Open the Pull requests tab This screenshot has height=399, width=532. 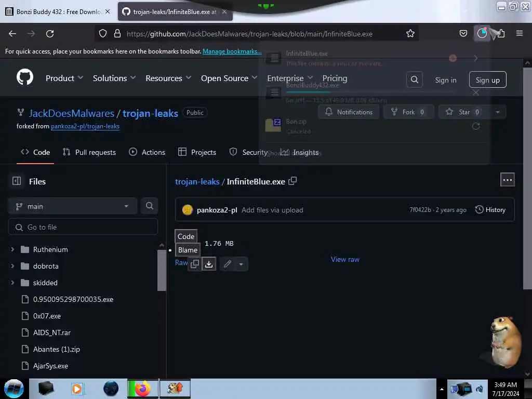pos(89,152)
